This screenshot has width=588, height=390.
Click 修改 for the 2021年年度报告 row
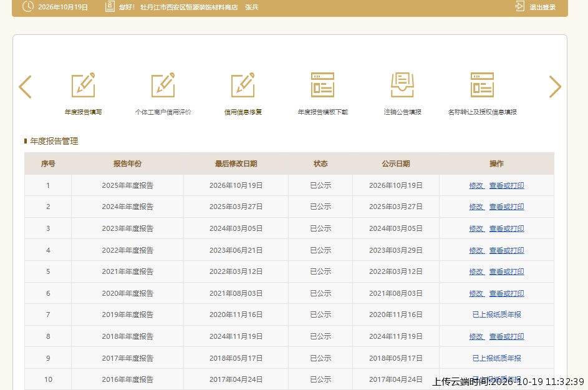[x=476, y=272]
